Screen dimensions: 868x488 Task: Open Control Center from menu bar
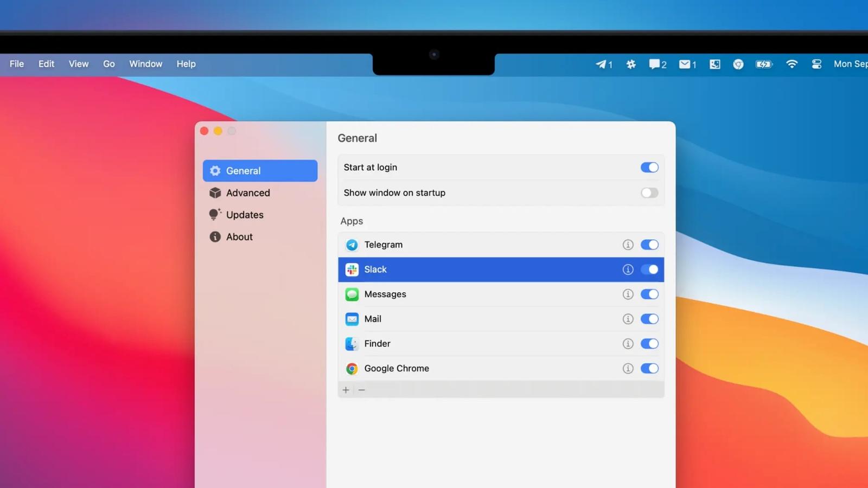816,64
